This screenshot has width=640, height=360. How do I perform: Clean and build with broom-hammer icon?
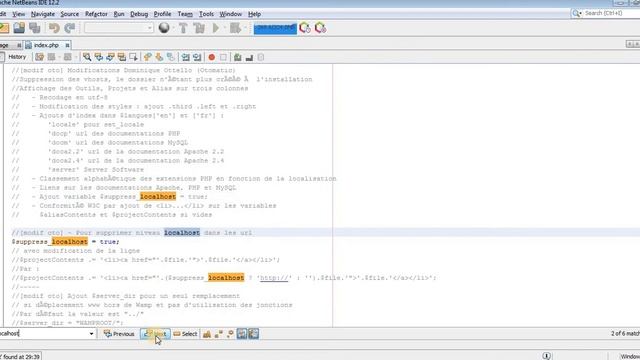(199, 28)
